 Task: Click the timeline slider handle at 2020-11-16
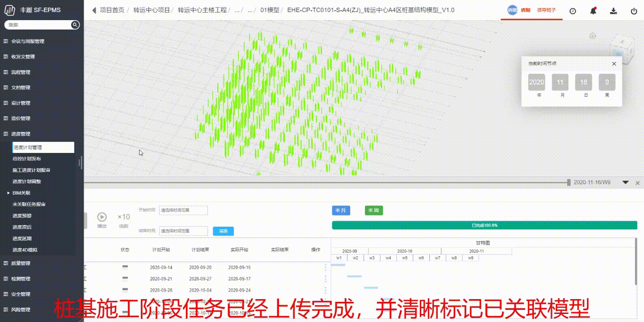click(x=568, y=182)
